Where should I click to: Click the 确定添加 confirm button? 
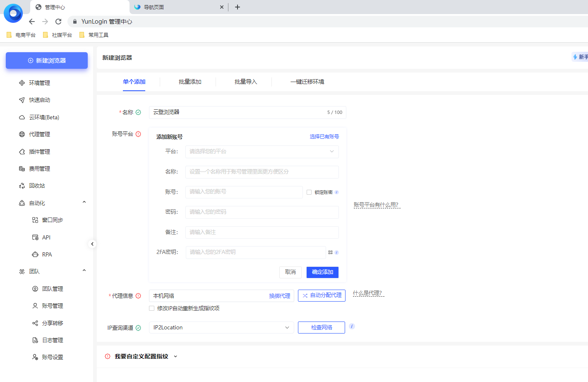tap(322, 272)
